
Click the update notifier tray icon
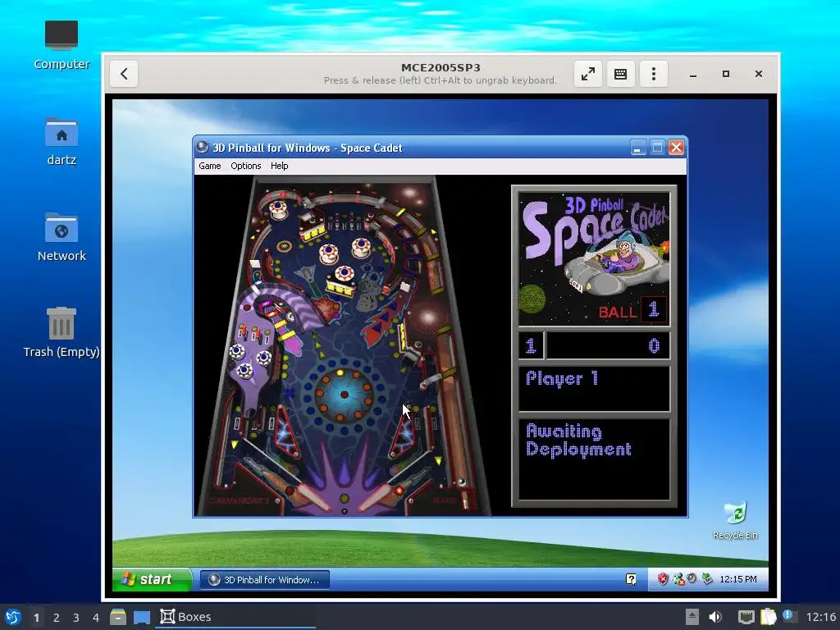(x=788, y=616)
